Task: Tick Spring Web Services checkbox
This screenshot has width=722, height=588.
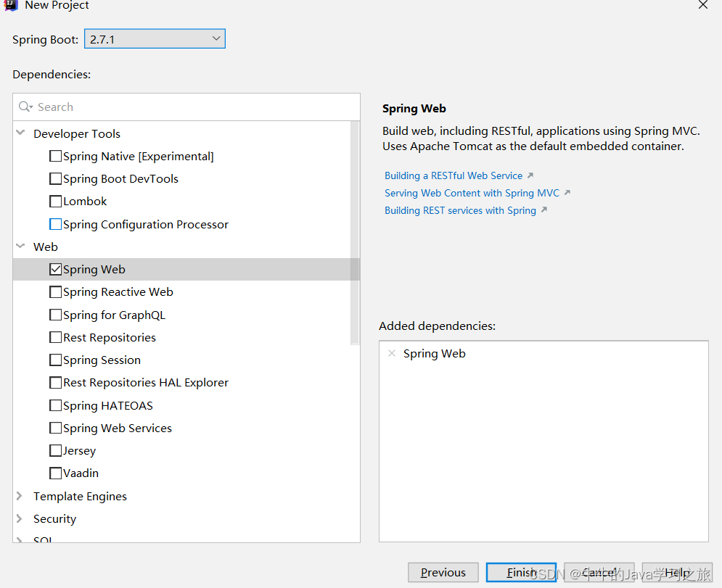Action: (x=55, y=428)
